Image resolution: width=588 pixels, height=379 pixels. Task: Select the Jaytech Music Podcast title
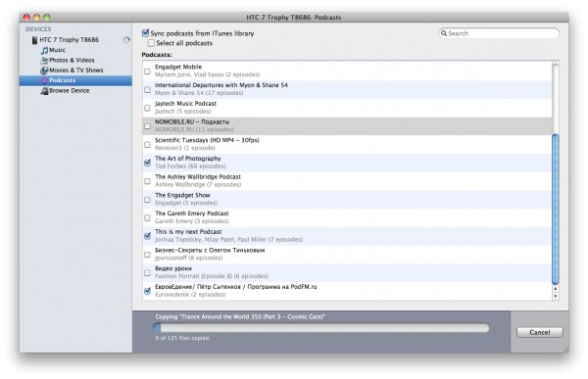[185, 104]
